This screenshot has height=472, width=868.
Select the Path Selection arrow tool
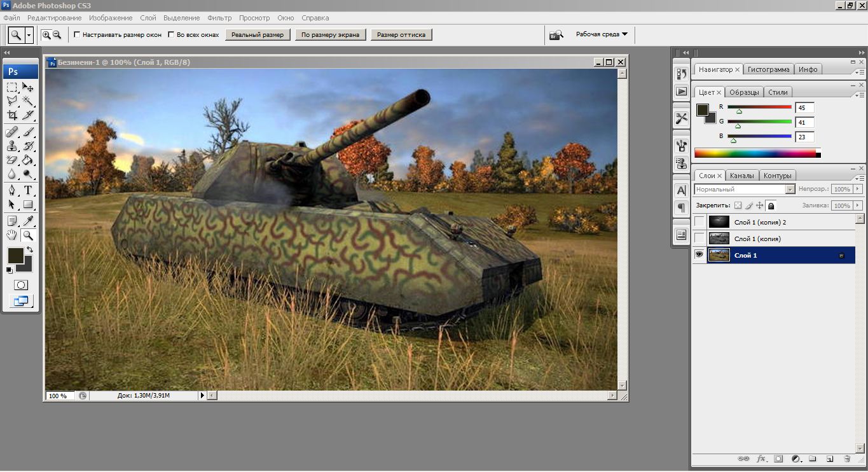pos(12,204)
